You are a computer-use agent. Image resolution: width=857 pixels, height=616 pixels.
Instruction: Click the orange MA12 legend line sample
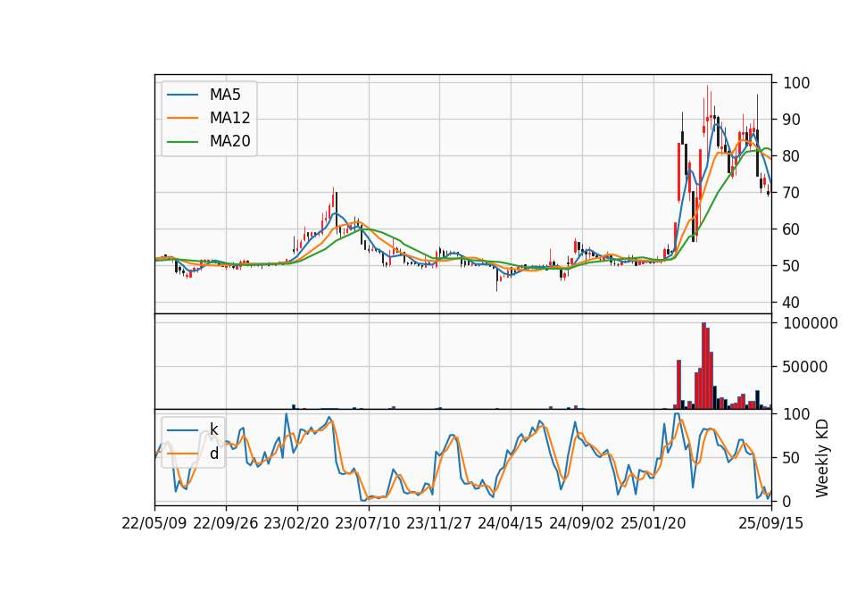tap(182, 118)
